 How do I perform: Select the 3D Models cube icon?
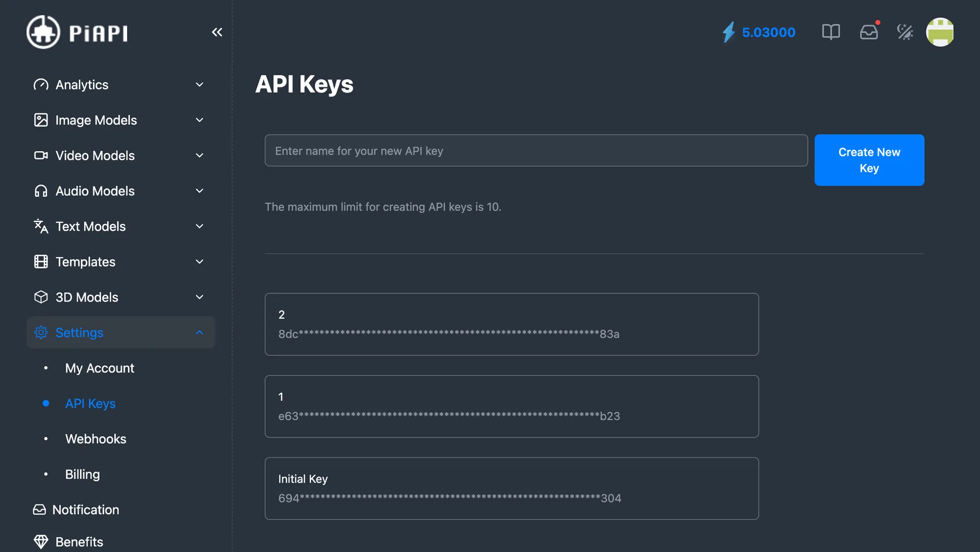click(x=41, y=297)
